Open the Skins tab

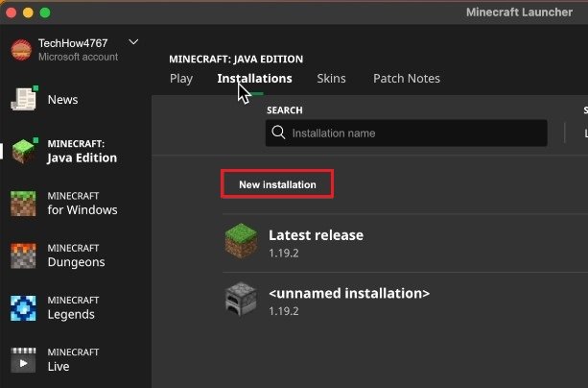tap(331, 79)
